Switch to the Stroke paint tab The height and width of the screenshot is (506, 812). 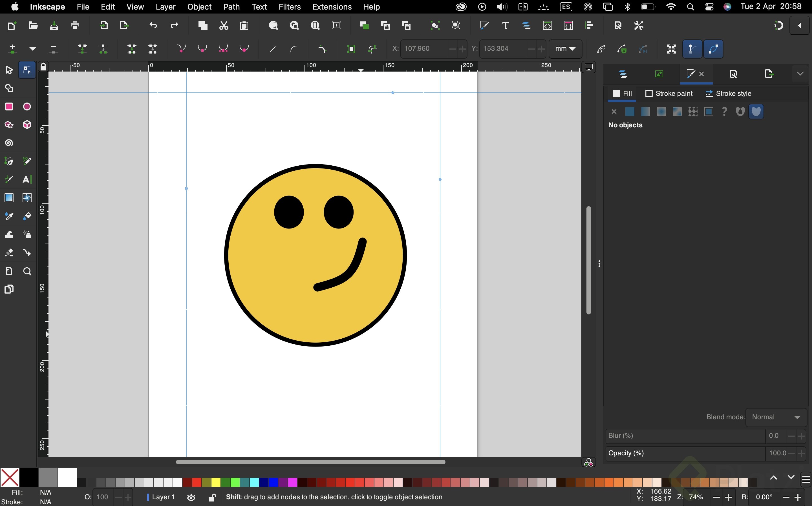coord(669,94)
